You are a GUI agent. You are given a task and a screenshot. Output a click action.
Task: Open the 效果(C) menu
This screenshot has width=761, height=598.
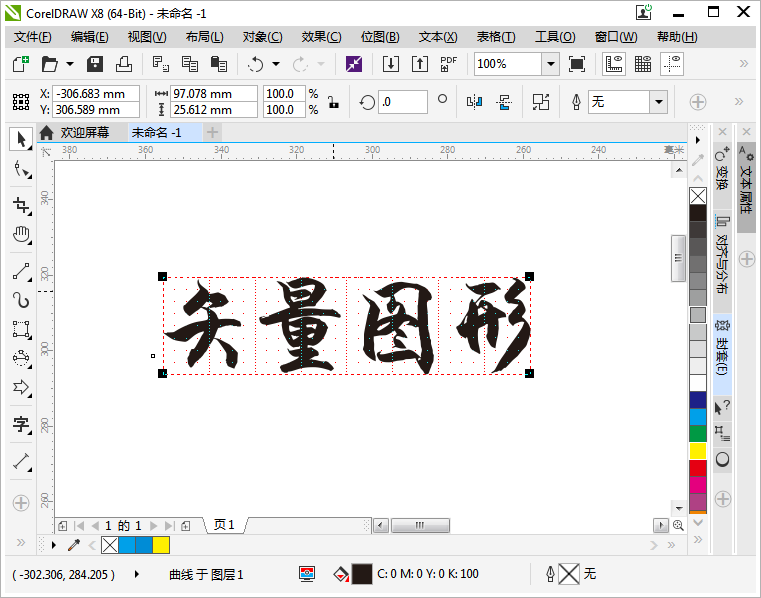pos(321,37)
